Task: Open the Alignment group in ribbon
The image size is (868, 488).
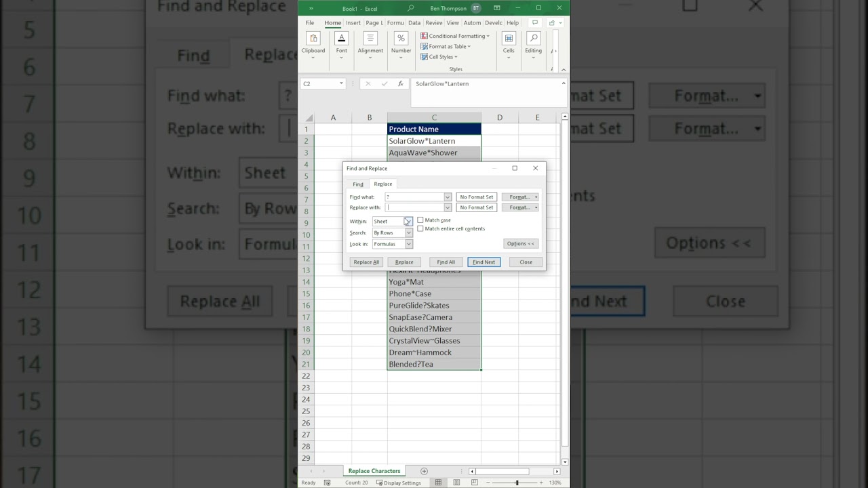Action: (370, 45)
